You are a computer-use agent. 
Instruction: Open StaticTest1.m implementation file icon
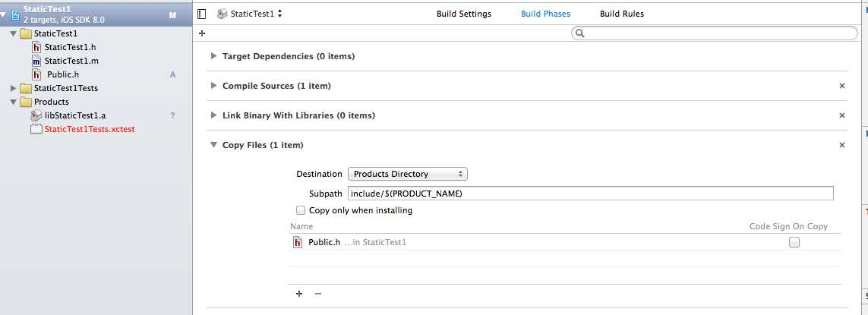(x=36, y=61)
